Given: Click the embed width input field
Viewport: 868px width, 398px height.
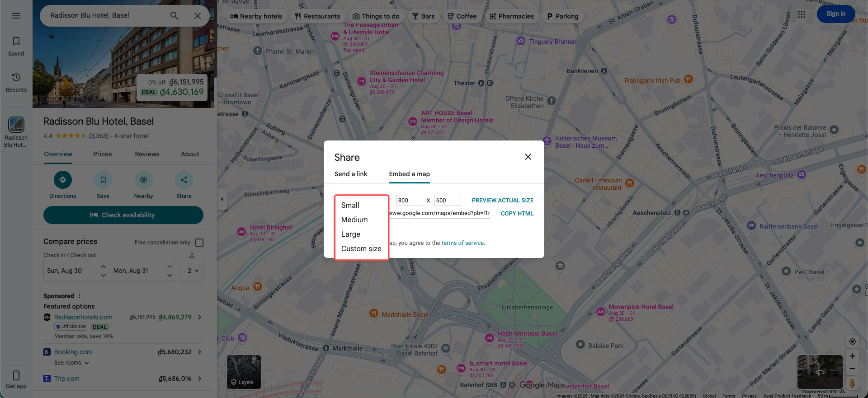Looking at the screenshot, I should pyautogui.click(x=410, y=201).
